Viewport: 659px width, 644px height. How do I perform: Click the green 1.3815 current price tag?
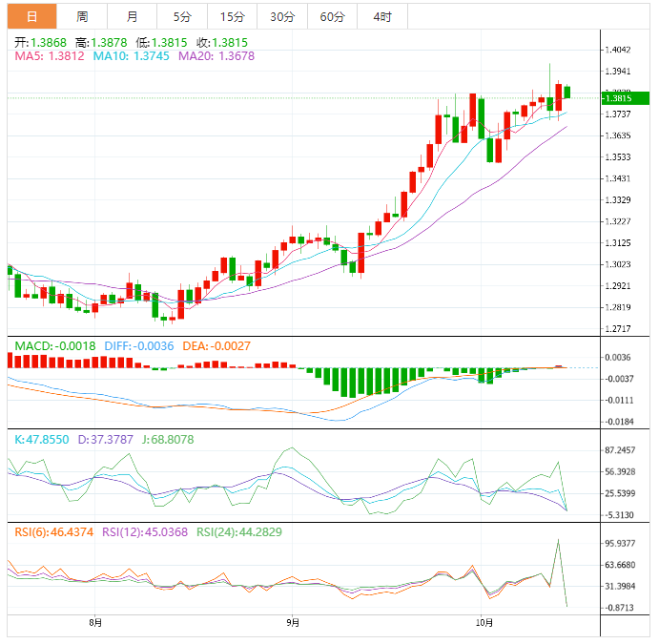(x=625, y=98)
